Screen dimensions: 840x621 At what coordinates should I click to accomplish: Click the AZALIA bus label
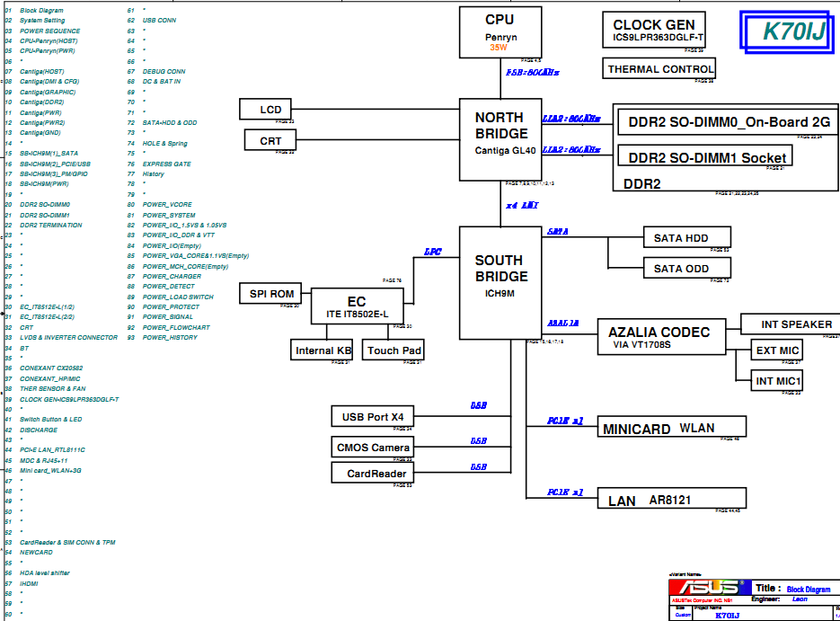point(563,324)
